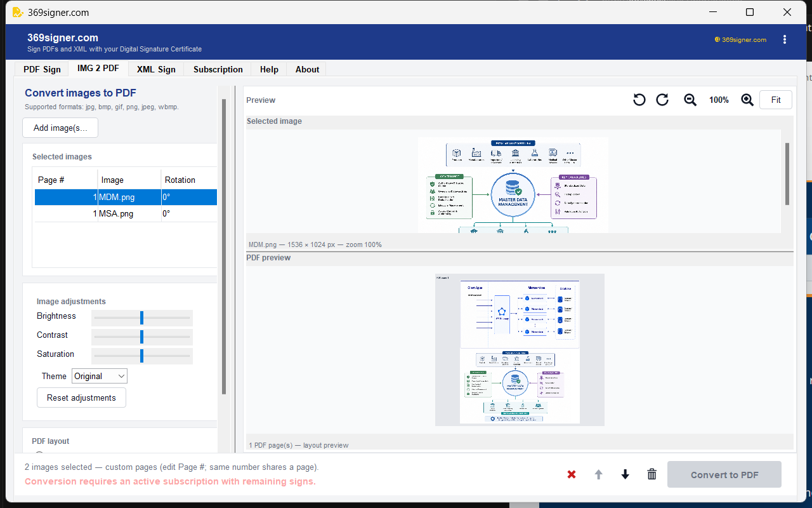Screen dimensions: 812x508
Task: Click page number cell of MDM.png
Action: tap(66, 197)
